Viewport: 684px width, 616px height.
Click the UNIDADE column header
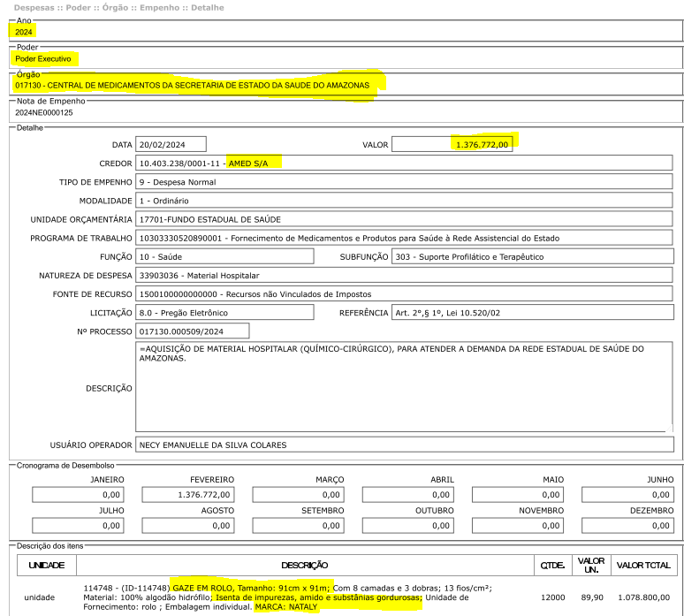click(x=47, y=566)
